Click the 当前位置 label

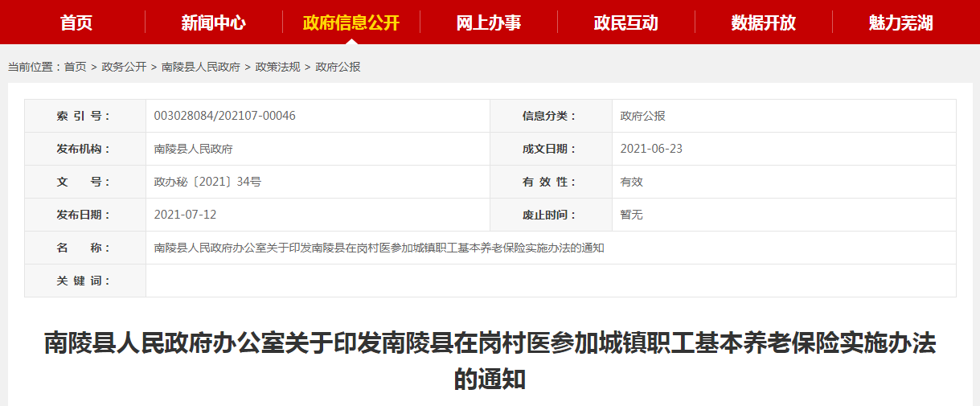(x=35, y=68)
